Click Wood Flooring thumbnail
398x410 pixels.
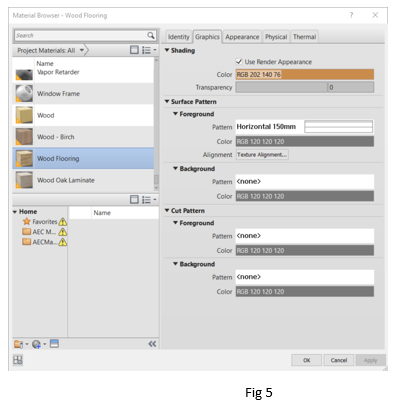(24, 158)
